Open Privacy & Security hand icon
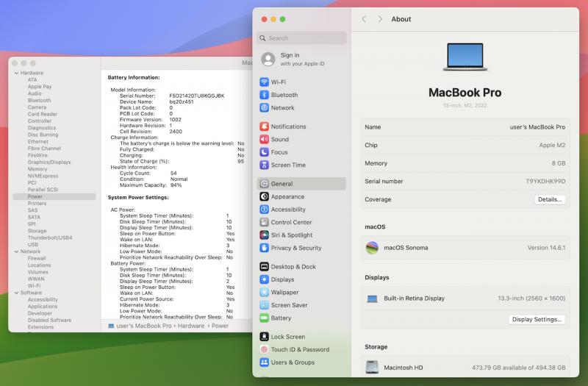The height and width of the screenshot is (386, 588). 264,248
